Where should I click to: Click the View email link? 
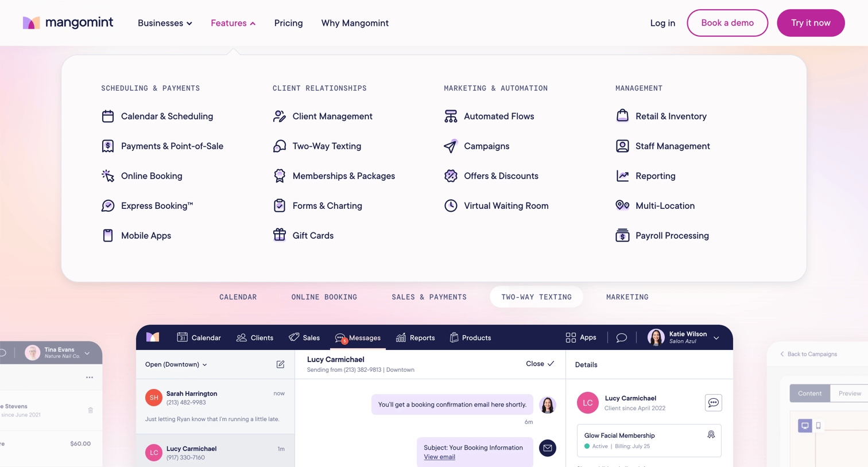click(x=439, y=457)
